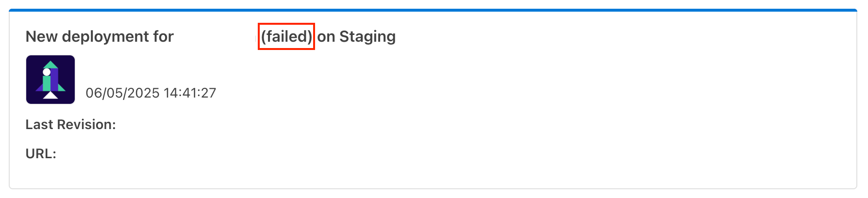The width and height of the screenshot is (868, 198).
Task: Click the Last Revision: label
Action: [x=71, y=125]
